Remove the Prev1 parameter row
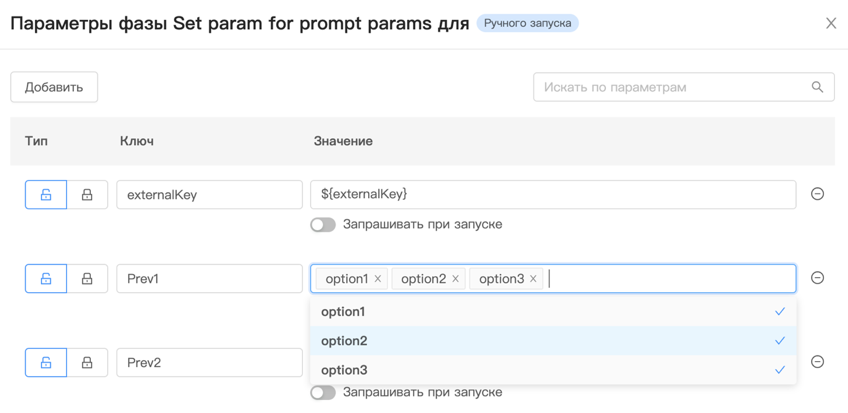 tap(817, 278)
